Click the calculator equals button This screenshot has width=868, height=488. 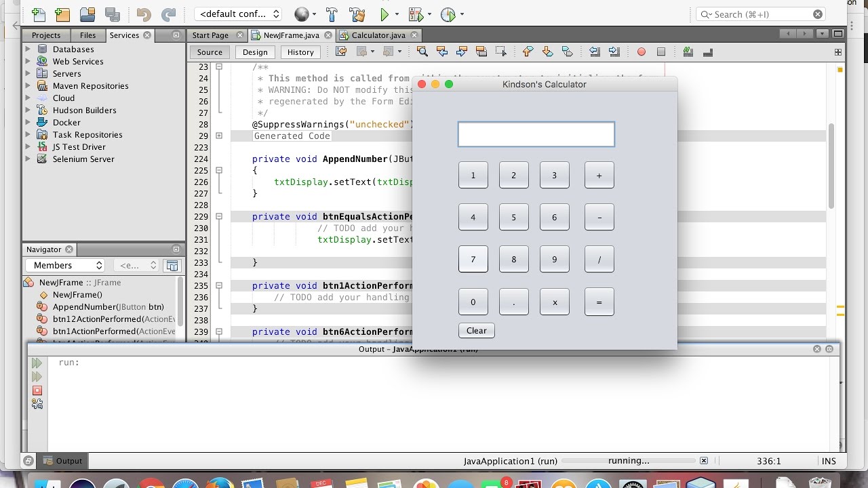click(x=599, y=302)
